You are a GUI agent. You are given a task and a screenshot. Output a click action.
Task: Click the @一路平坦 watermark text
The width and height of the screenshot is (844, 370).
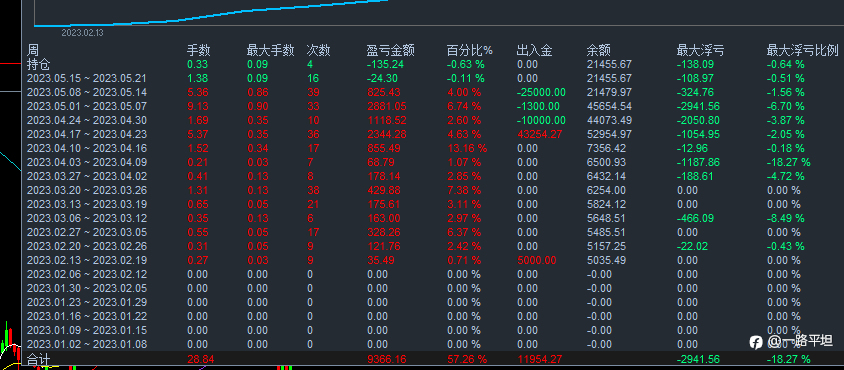(x=800, y=341)
